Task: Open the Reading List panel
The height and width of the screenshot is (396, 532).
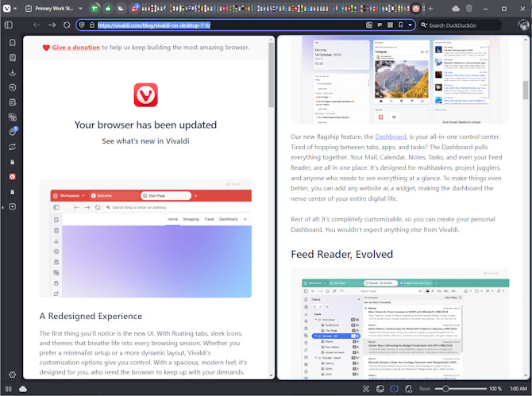Action: tap(12, 58)
